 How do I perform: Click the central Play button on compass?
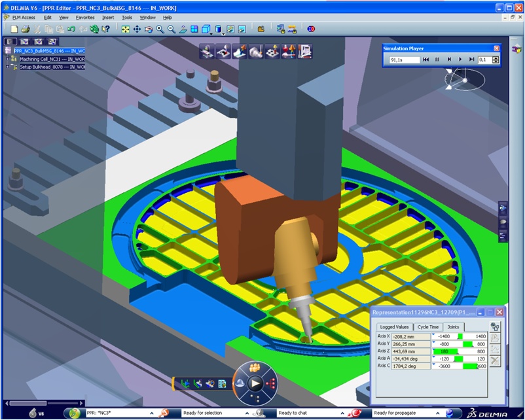pyautogui.click(x=255, y=383)
